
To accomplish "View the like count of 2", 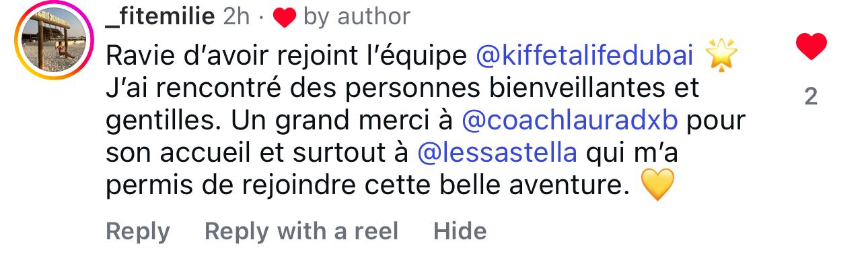I will pyautogui.click(x=811, y=98).
